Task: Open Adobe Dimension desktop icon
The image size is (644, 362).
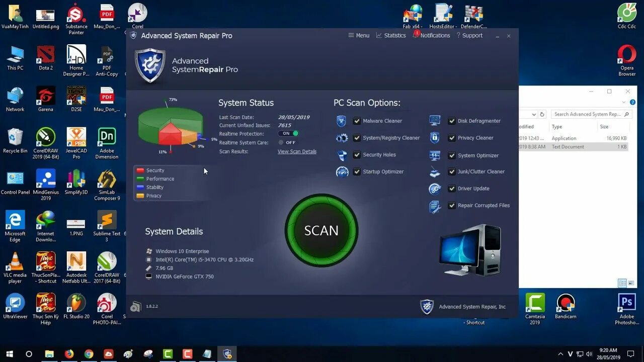Action: (107, 143)
